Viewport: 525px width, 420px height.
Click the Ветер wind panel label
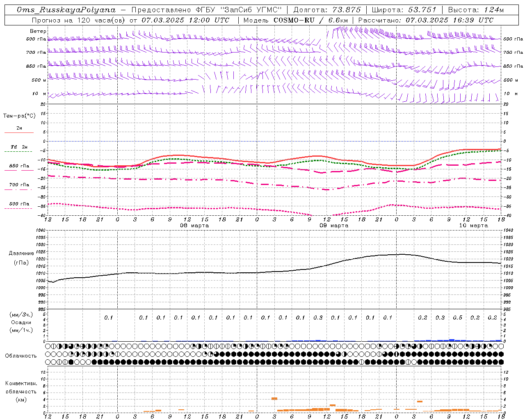click(x=38, y=31)
